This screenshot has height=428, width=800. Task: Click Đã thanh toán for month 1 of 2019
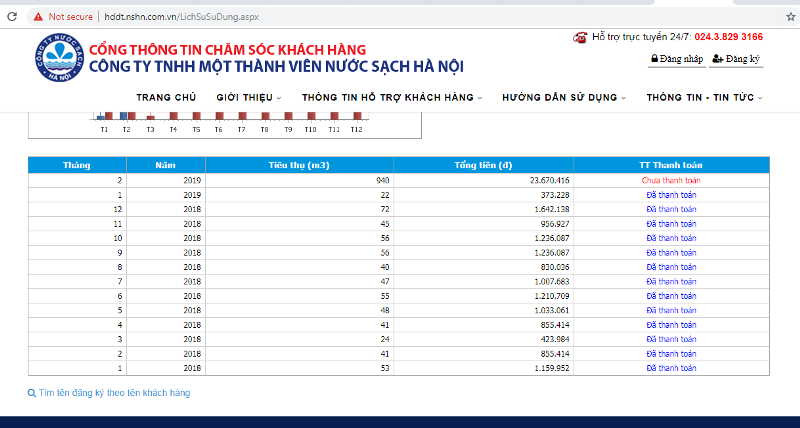(x=671, y=194)
